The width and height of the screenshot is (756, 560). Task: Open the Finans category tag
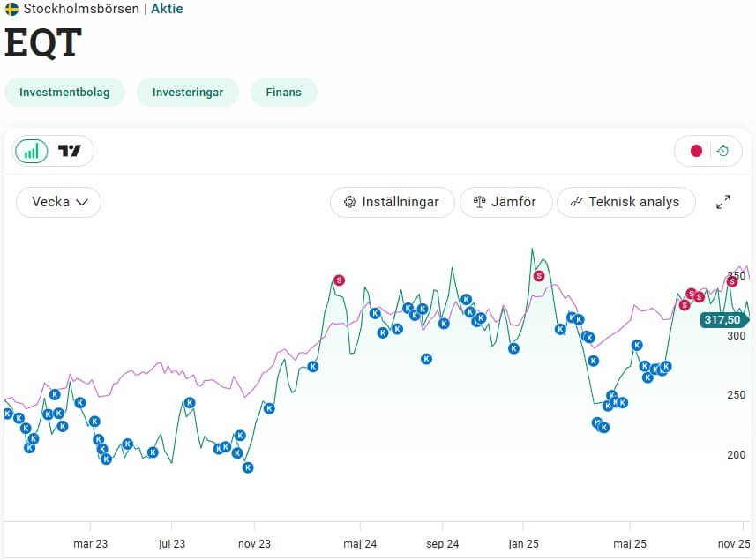click(x=283, y=92)
